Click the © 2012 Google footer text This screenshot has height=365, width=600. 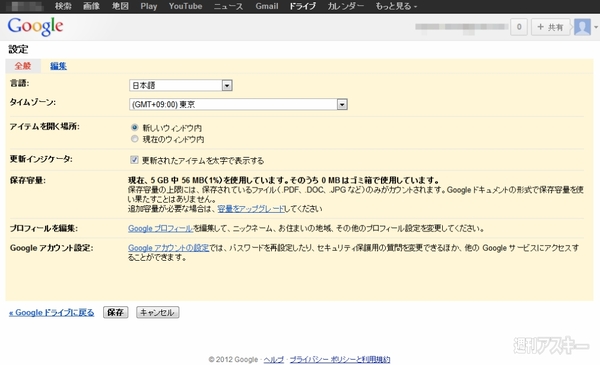coord(233,360)
